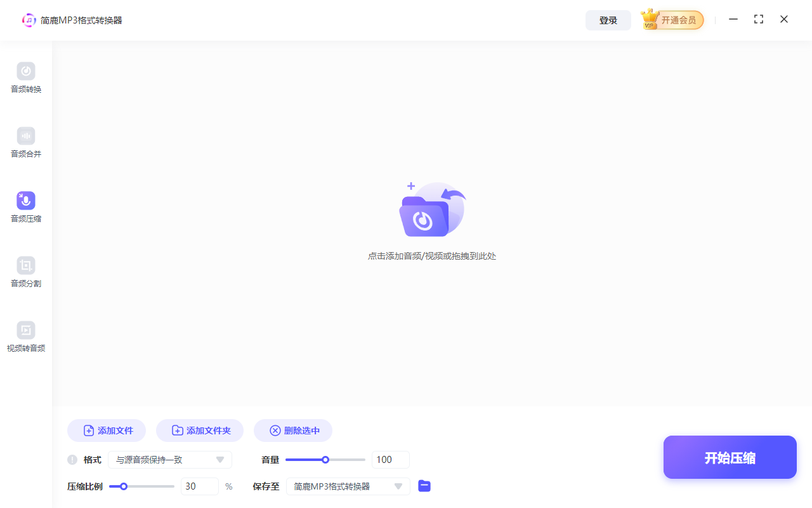The image size is (812, 508).
Task: Click the 添加文件 file icon
Action: tap(88, 430)
